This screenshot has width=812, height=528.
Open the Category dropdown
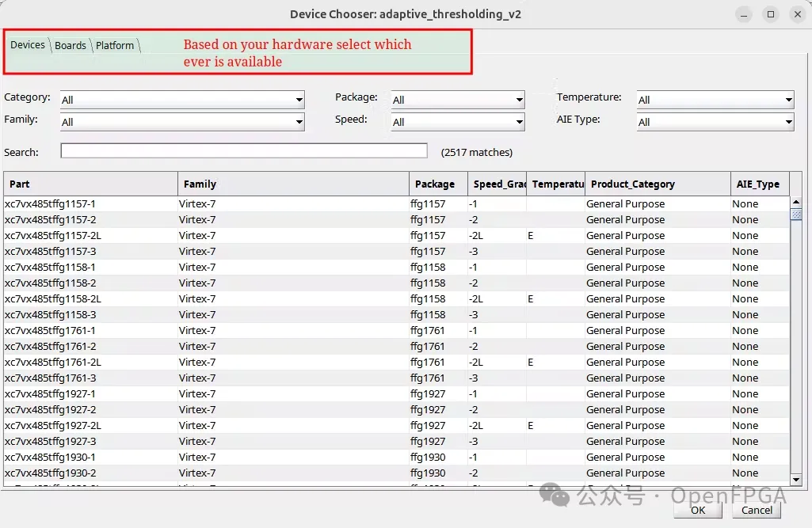pyautogui.click(x=182, y=100)
